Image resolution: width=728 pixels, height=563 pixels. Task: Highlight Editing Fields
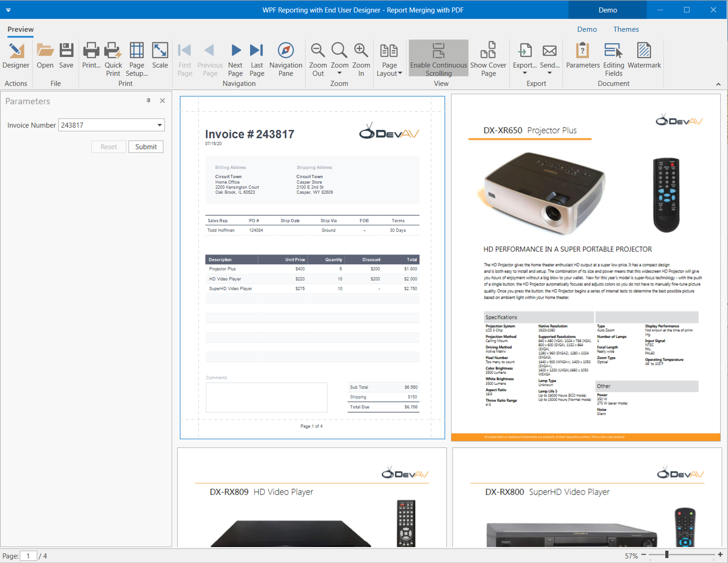(614, 60)
